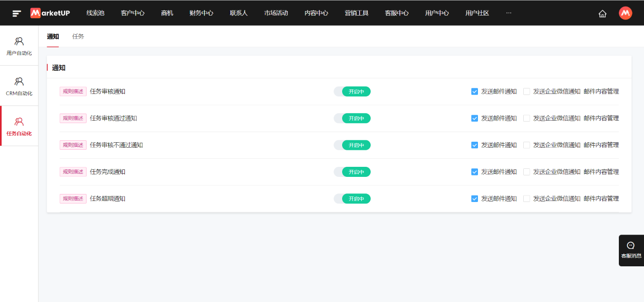Check 发送企业微信通知 for 任务审核不通过通知
The height and width of the screenshot is (302, 644).
click(527, 145)
